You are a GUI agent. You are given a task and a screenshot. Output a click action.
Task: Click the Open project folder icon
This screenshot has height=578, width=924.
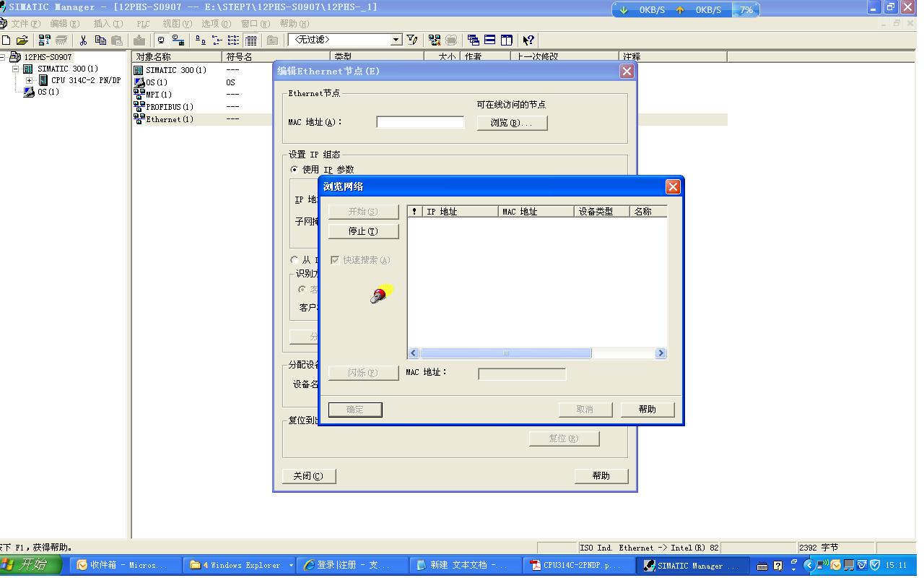pos(22,40)
